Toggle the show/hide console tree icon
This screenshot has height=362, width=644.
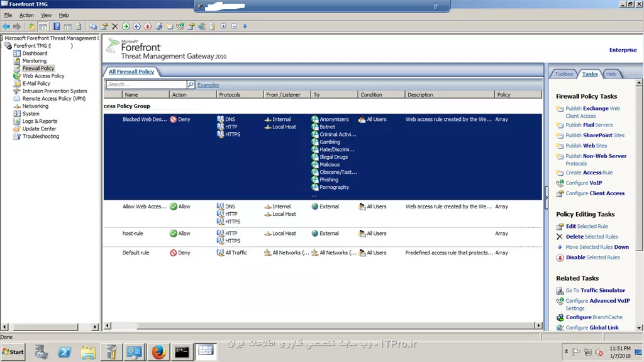point(43,26)
